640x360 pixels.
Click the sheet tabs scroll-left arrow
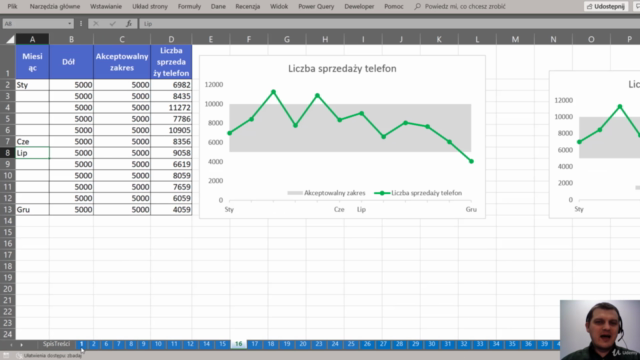(11, 345)
